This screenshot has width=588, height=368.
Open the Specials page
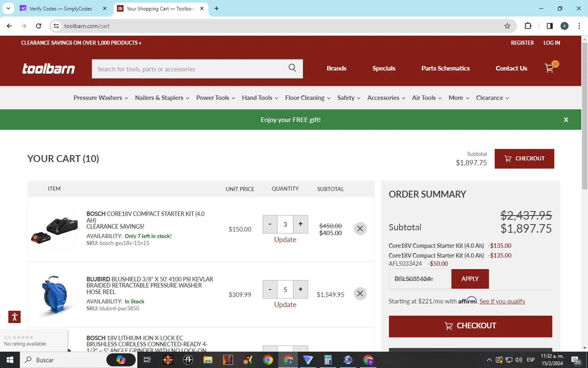(x=384, y=68)
